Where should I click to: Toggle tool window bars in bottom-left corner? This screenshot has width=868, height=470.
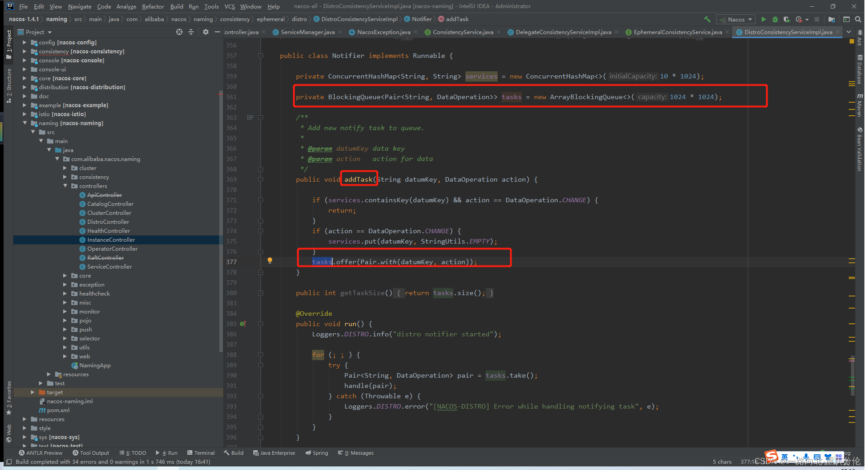coord(9,462)
